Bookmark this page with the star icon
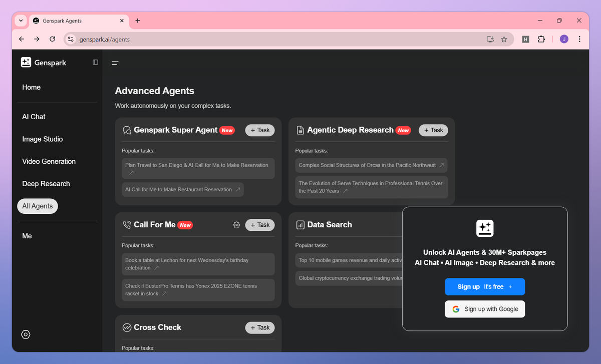Screen dimensions: 601x364 (x=504, y=39)
